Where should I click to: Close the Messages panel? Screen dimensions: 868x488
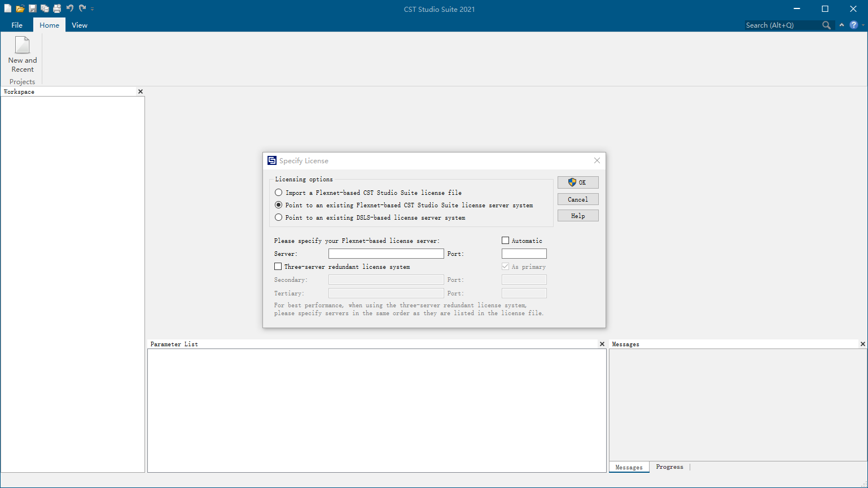click(x=862, y=344)
